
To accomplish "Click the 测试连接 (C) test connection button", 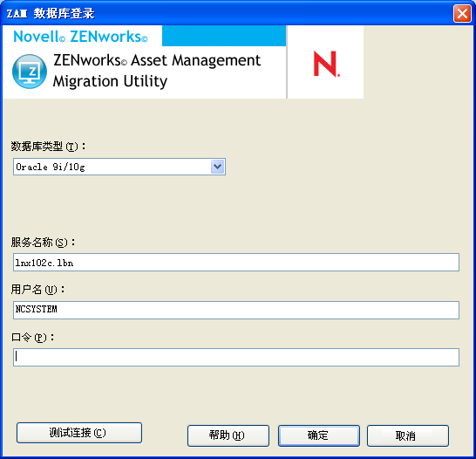I will tap(79, 433).
